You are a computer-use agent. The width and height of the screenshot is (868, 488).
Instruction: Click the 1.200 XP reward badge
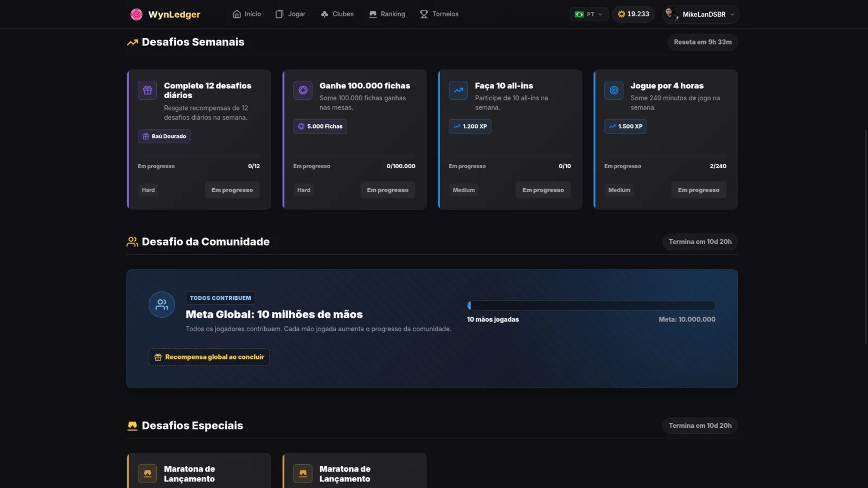(470, 126)
